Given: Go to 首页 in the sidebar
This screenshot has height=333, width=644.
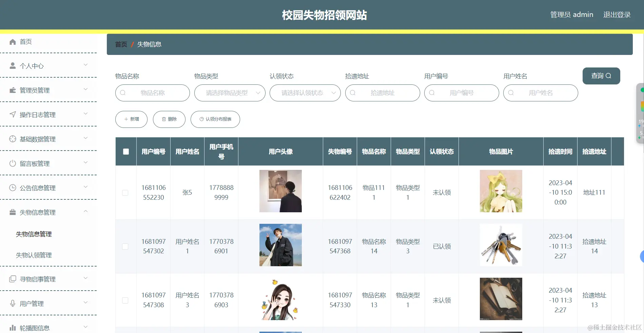Looking at the screenshot, I should point(26,42).
